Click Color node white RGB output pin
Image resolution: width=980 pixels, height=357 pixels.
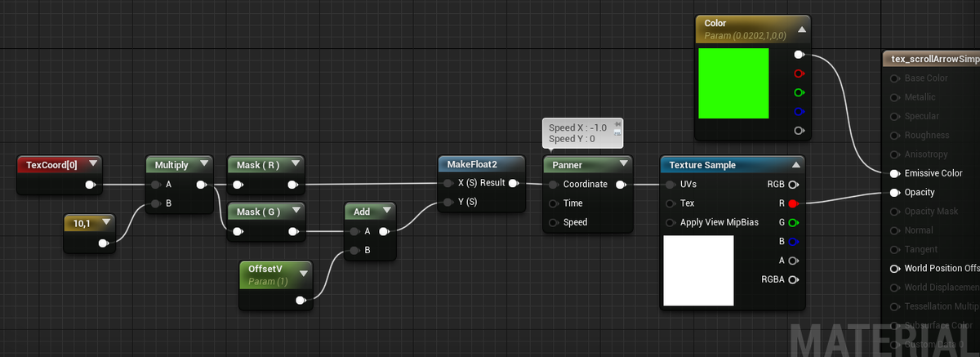(x=799, y=55)
